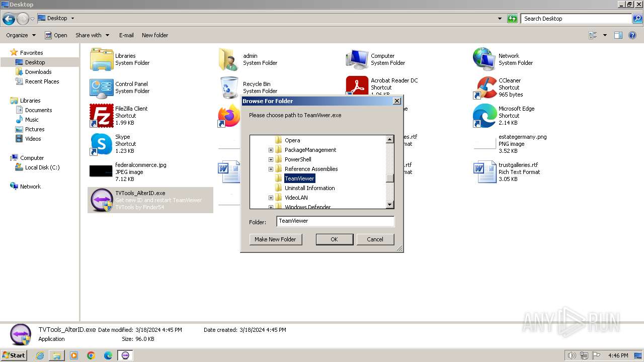This screenshot has height=362, width=644.
Task: Open the address bar history dropdown
Action: tap(500, 19)
